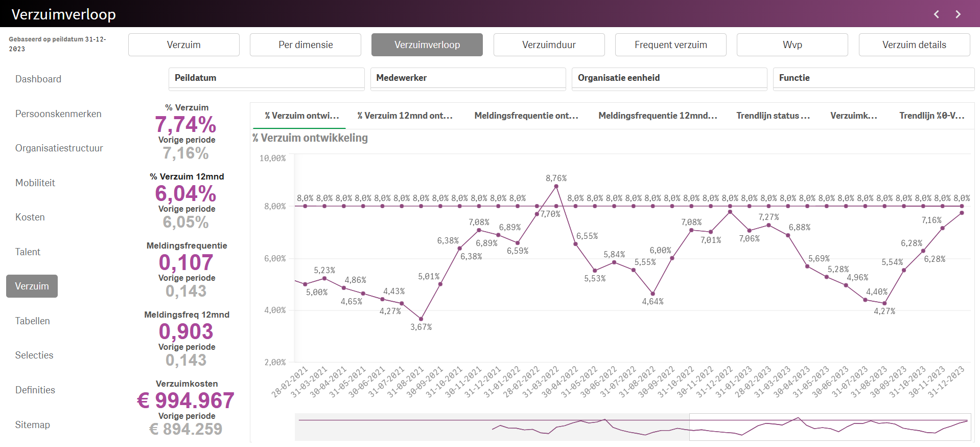Screen dimensions: 980x447
Task: Go to the previous sheet arrow
Action: coord(936,14)
